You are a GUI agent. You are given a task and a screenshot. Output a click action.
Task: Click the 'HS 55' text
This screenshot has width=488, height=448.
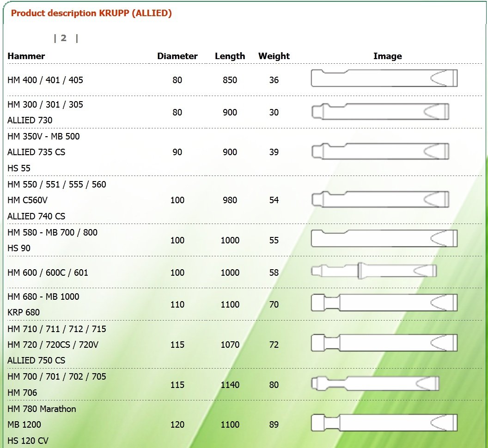[x=19, y=168]
